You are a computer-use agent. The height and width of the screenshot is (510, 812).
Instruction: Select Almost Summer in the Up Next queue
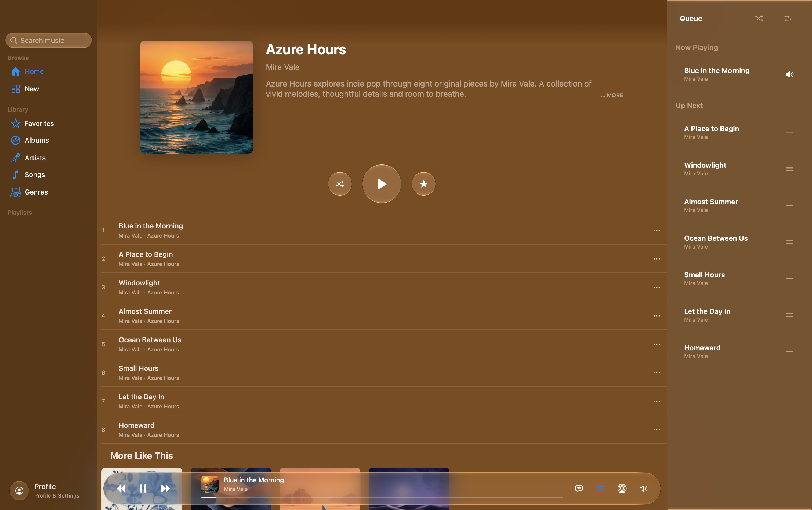[739, 205]
